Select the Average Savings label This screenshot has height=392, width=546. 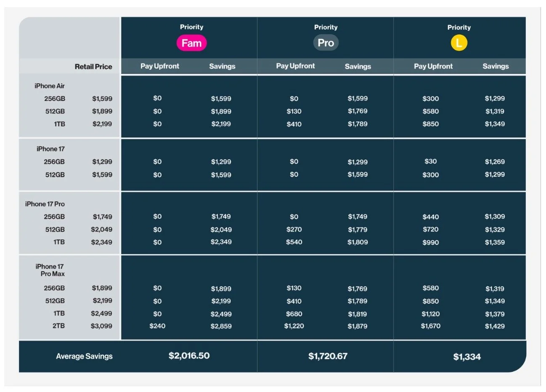(85, 356)
